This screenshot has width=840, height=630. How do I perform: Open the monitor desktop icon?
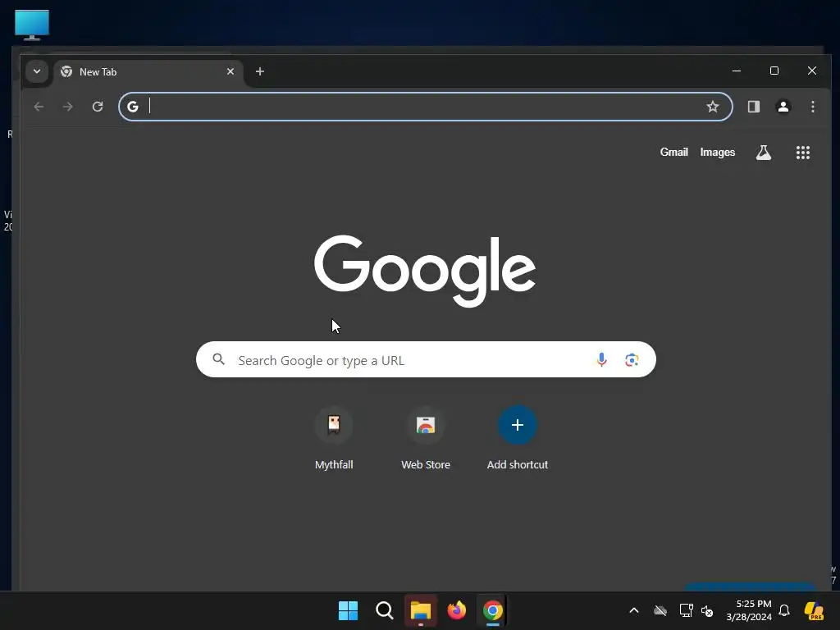(32, 25)
